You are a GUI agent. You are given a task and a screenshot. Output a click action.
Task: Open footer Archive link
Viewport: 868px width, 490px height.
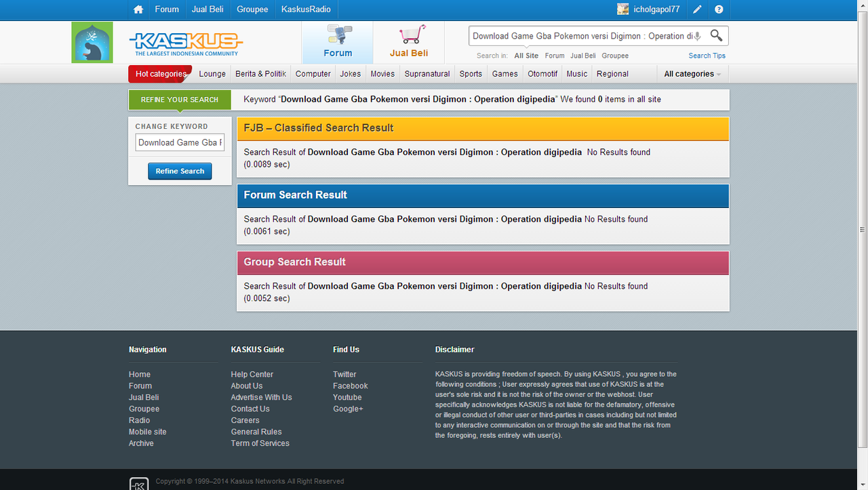coord(141,443)
